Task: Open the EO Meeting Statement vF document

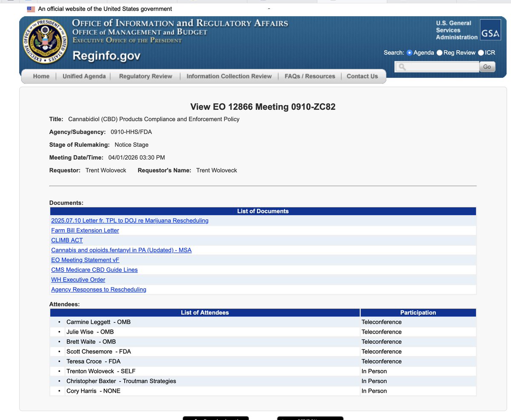Action: pyautogui.click(x=85, y=260)
